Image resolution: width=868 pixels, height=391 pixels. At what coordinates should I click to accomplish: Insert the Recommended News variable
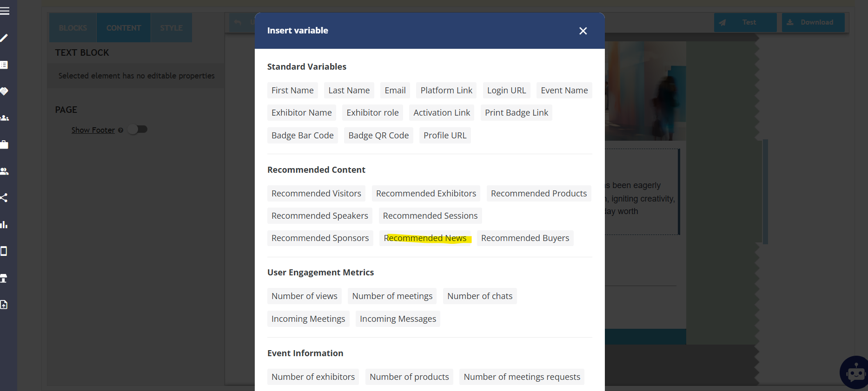pos(425,238)
